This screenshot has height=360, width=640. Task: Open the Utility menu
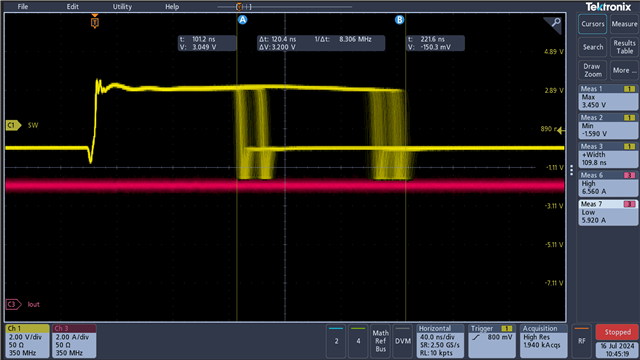[x=122, y=7]
